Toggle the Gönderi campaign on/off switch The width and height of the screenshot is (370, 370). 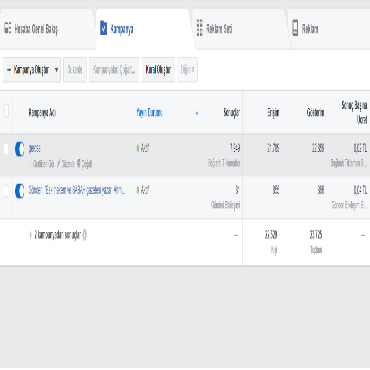(20, 191)
